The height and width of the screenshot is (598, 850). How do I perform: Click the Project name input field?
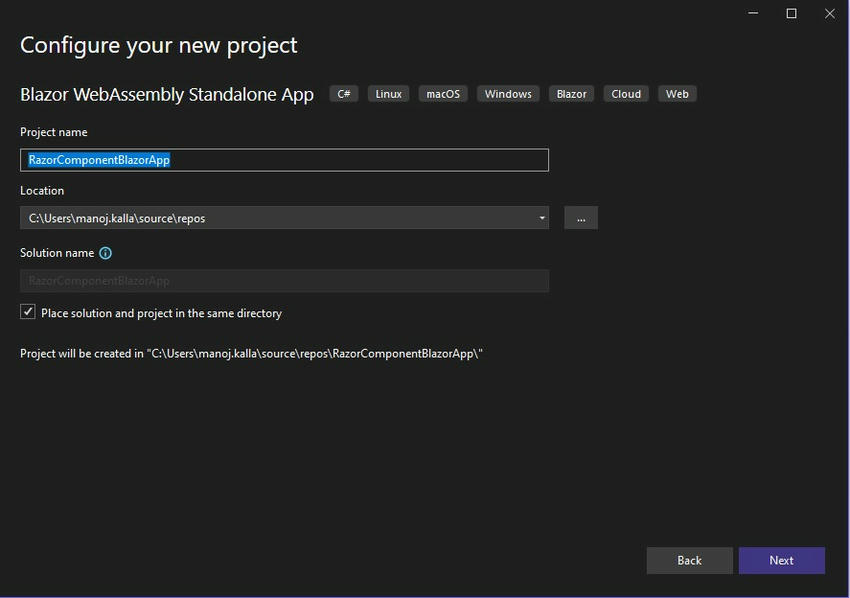pos(284,160)
